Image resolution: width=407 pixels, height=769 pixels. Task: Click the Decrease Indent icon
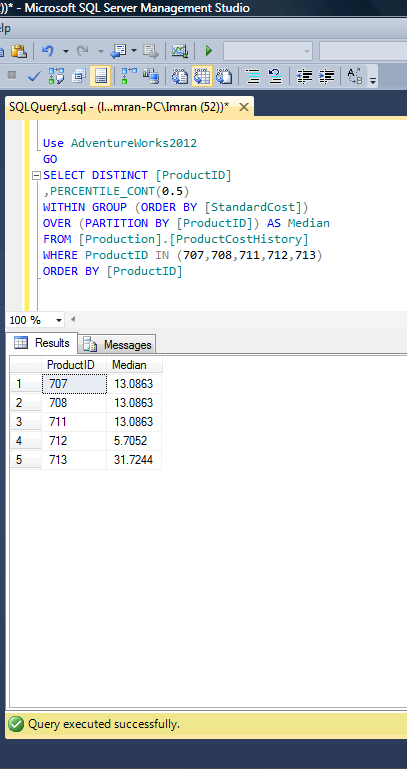tap(305, 76)
